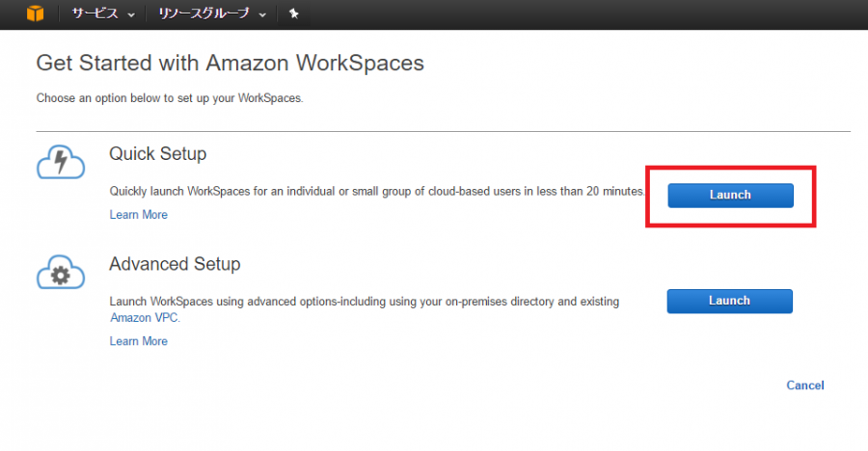
Task: Click the Advanced Setup gear cloud icon
Action: click(61, 273)
